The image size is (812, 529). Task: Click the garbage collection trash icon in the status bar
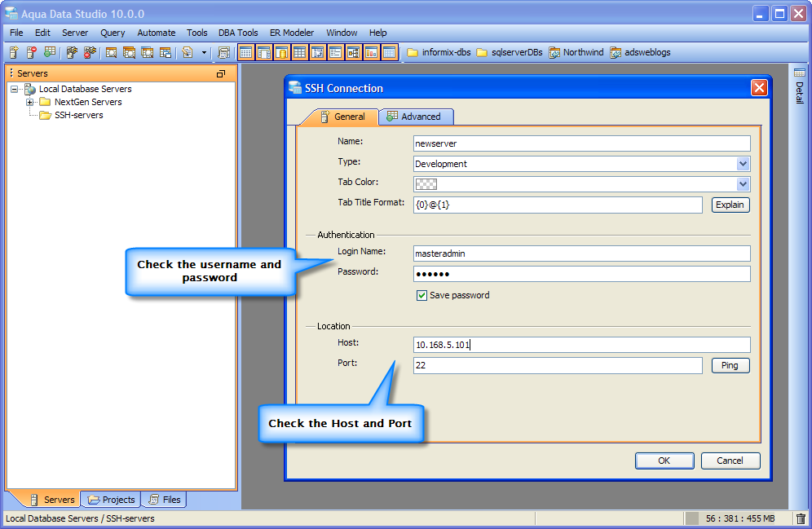(801, 518)
